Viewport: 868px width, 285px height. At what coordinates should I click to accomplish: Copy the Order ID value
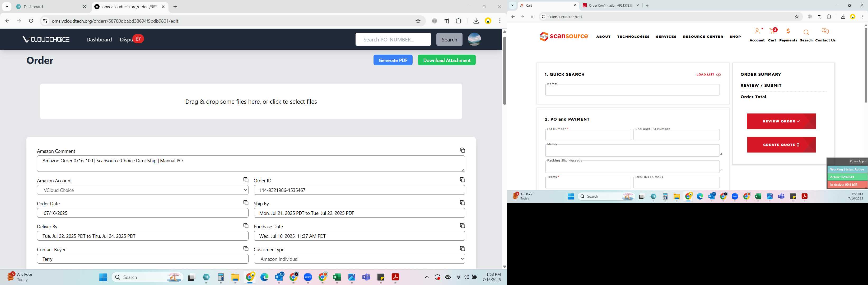tap(462, 180)
